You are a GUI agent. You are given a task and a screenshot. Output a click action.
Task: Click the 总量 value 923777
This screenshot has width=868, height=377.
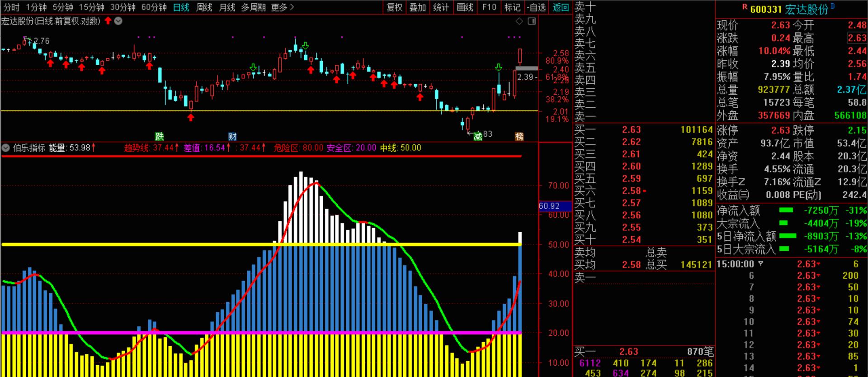(x=774, y=90)
